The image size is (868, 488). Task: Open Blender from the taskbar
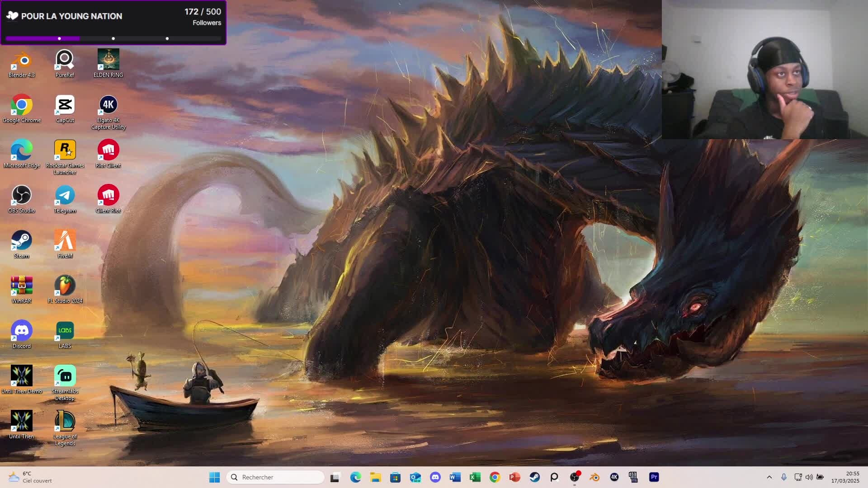594,477
